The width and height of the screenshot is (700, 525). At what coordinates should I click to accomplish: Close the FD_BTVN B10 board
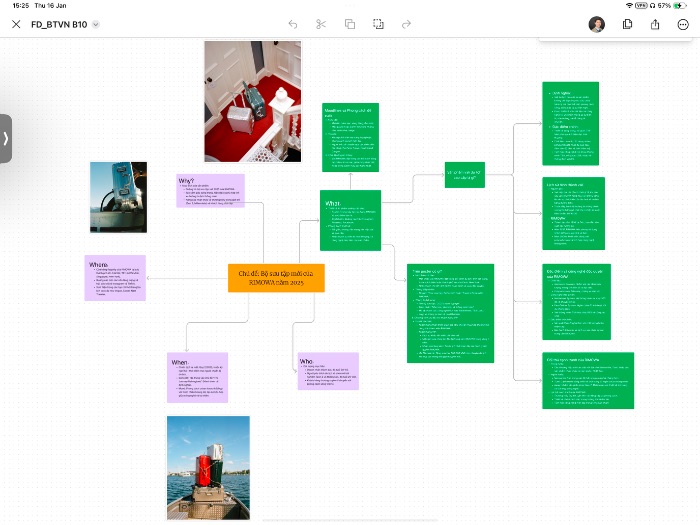point(16,24)
